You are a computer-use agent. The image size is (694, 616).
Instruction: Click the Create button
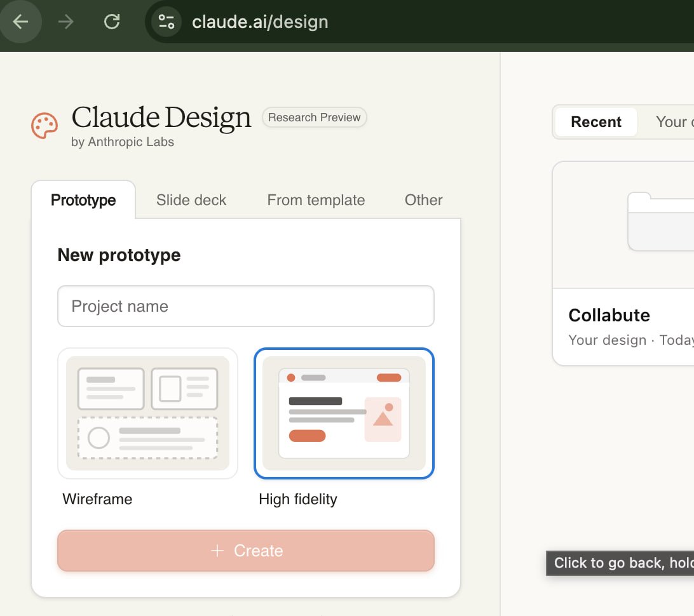coord(246,551)
